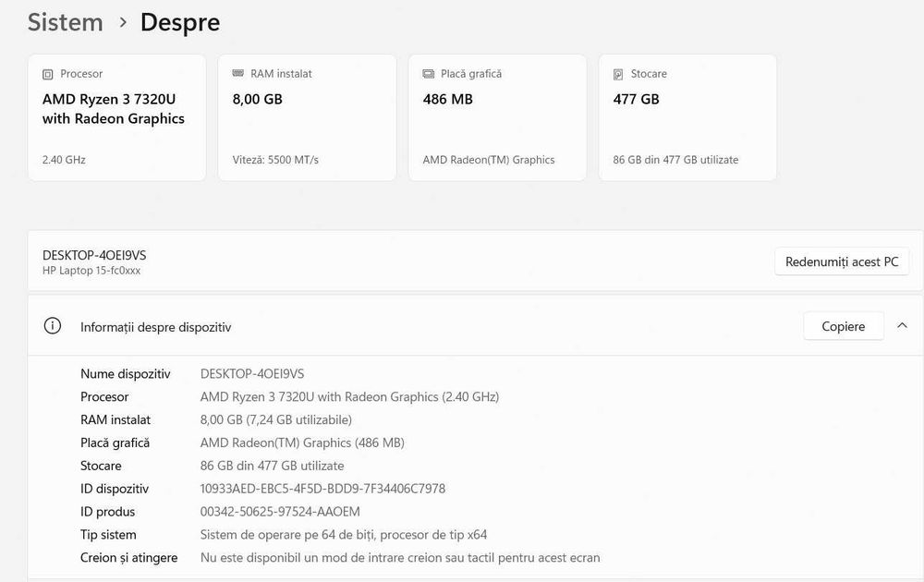
Task: Click the breadcrumb chevron arrow after Sistem
Action: (x=123, y=22)
